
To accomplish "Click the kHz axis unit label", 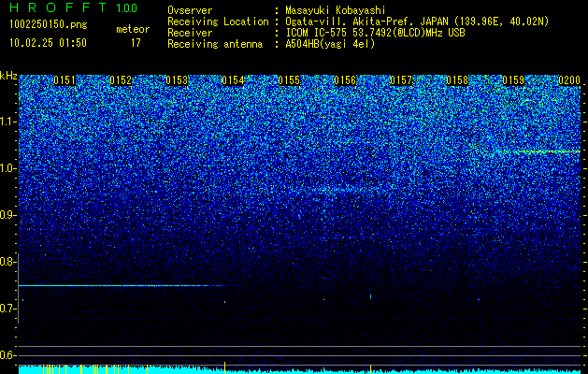I will (x=8, y=76).
